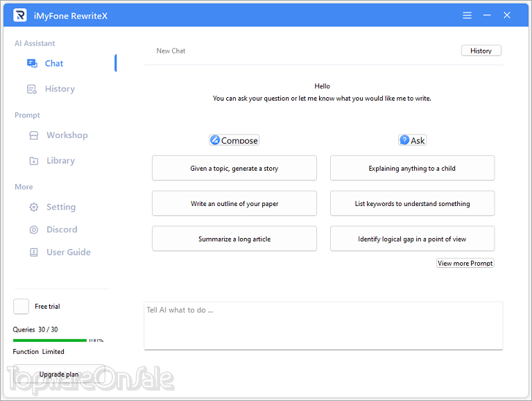
Task: Click the Ask question-mark icon
Action: [404, 139]
